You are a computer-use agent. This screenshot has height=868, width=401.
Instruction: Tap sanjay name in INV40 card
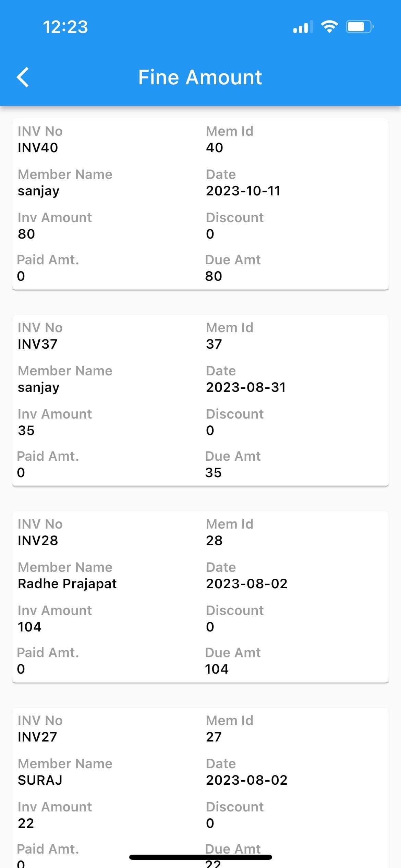pyautogui.click(x=38, y=191)
